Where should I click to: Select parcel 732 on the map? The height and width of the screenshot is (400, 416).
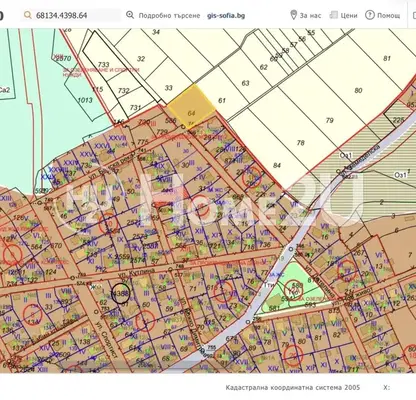tap(124, 91)
